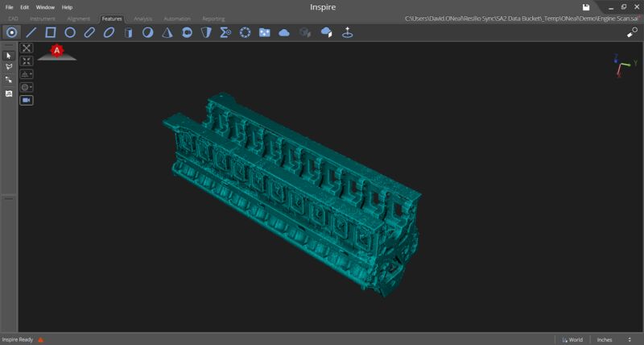Click the zoom extents icon
The height and width of the screenshot is (345, 644).
point(27,48)
